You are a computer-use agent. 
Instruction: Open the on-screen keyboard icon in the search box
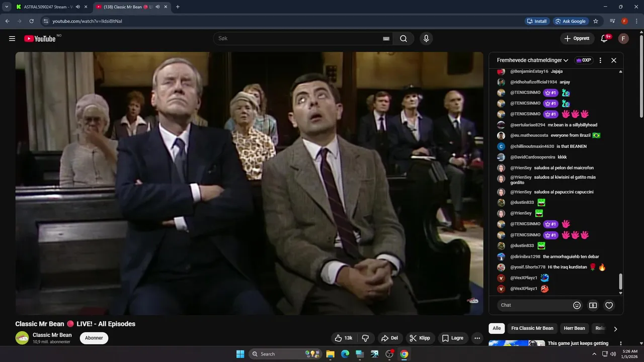386,39
